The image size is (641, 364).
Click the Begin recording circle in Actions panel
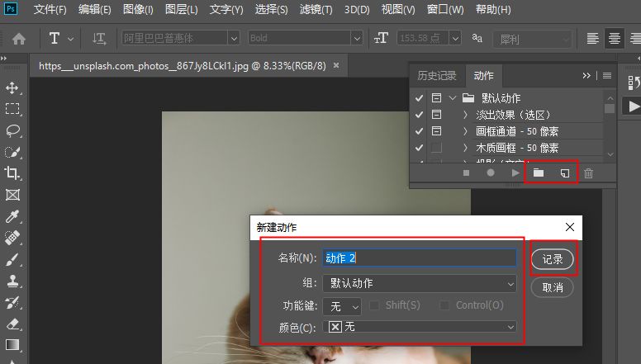pos(491,173)
